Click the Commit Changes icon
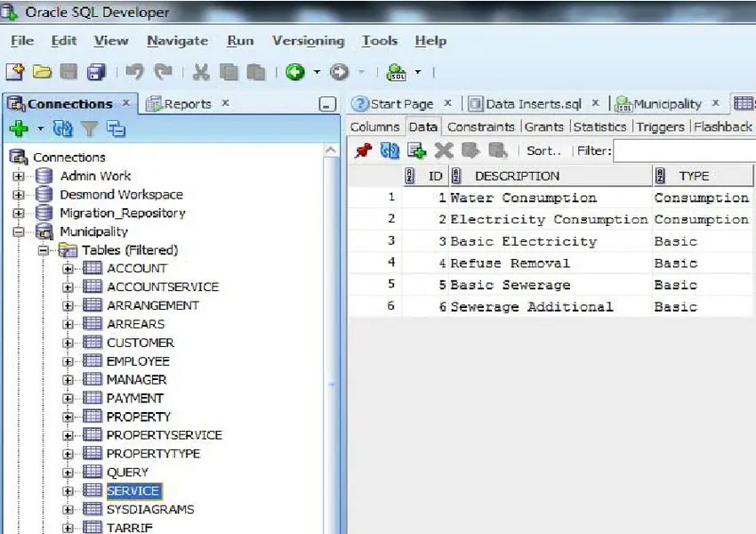The width and height of the screenshot is (756, 534). 470,151
